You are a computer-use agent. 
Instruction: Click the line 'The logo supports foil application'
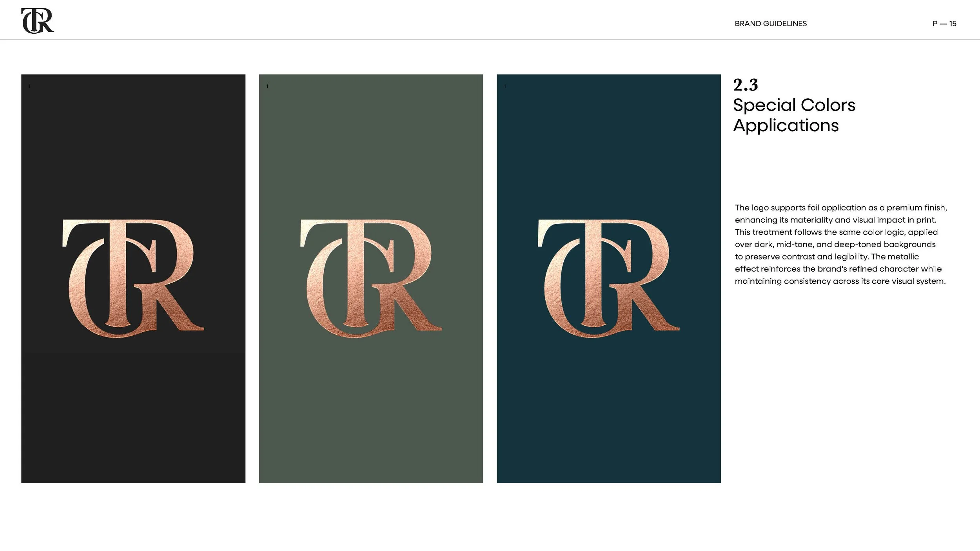(841, 208)
